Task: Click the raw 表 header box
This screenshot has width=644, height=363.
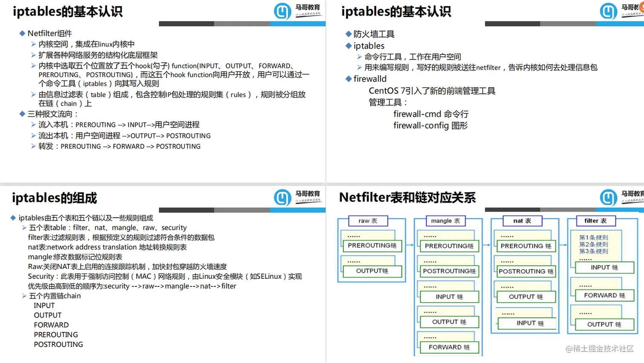Action: pos(368,221)
